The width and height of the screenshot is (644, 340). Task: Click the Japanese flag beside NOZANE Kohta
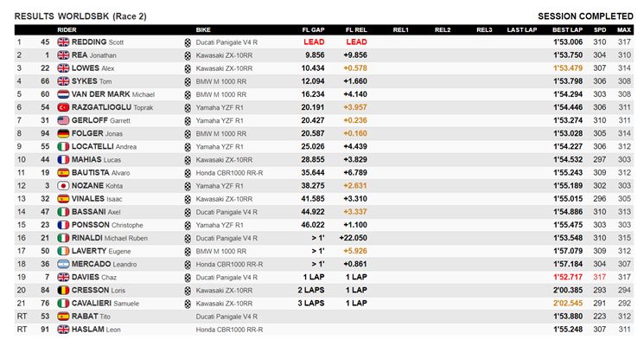63,186
